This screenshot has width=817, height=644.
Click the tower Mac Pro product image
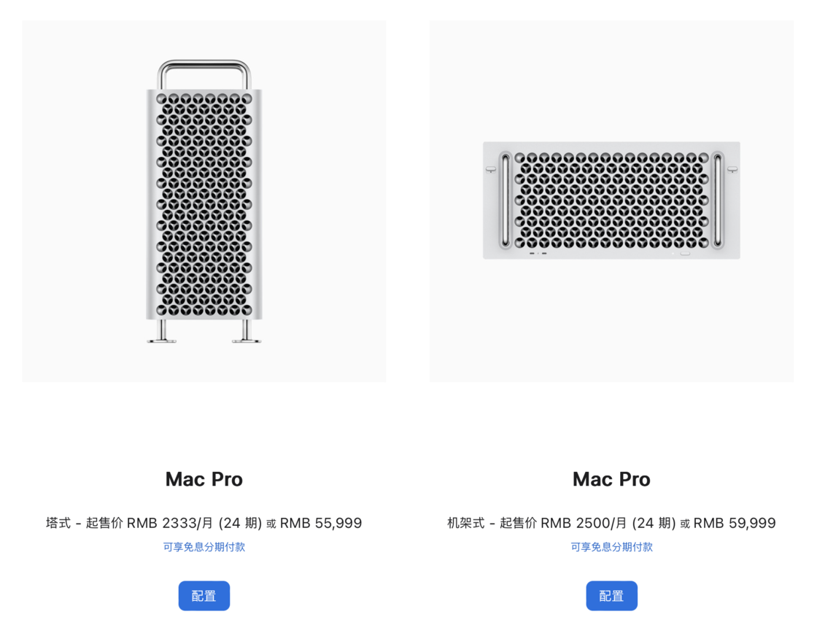point(204,204)
